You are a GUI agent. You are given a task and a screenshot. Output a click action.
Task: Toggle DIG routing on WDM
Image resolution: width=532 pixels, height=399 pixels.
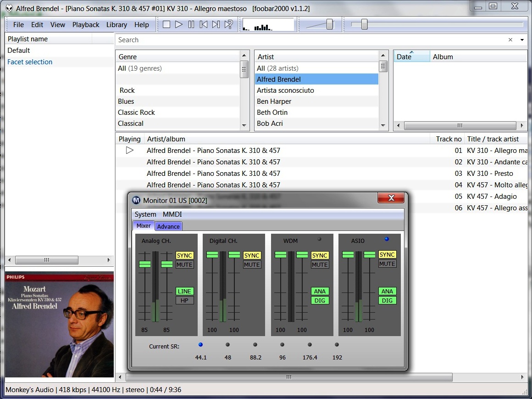[x=320, y=300]
